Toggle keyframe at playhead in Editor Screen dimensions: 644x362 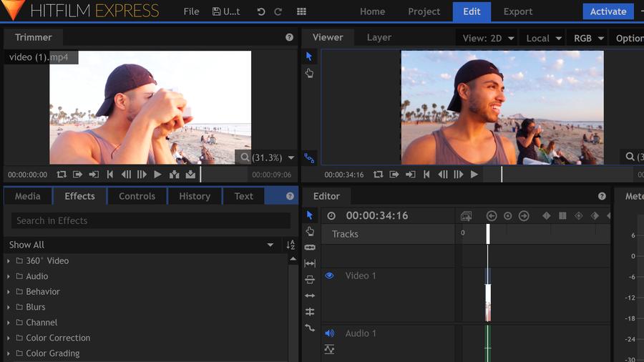click(507, 216)
